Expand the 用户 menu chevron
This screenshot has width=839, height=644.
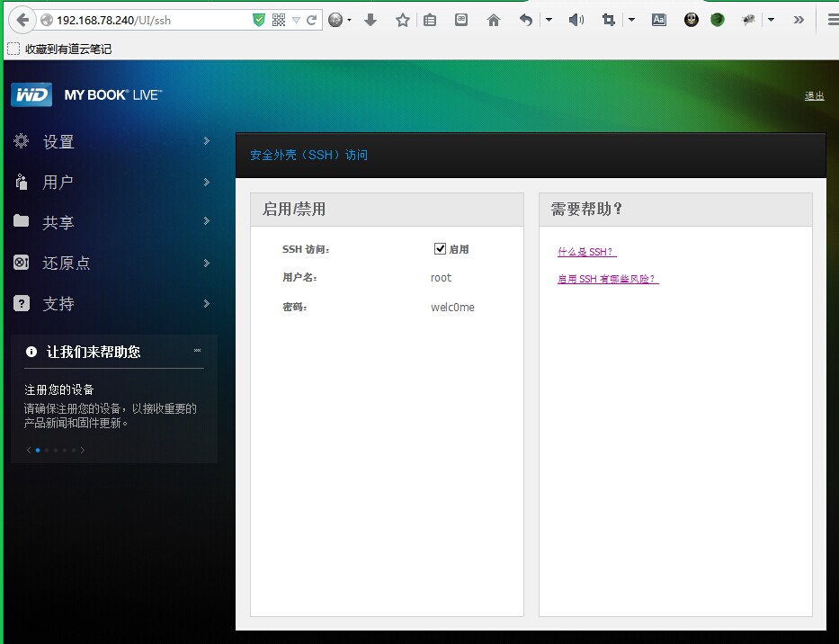(x=207, y=182)
